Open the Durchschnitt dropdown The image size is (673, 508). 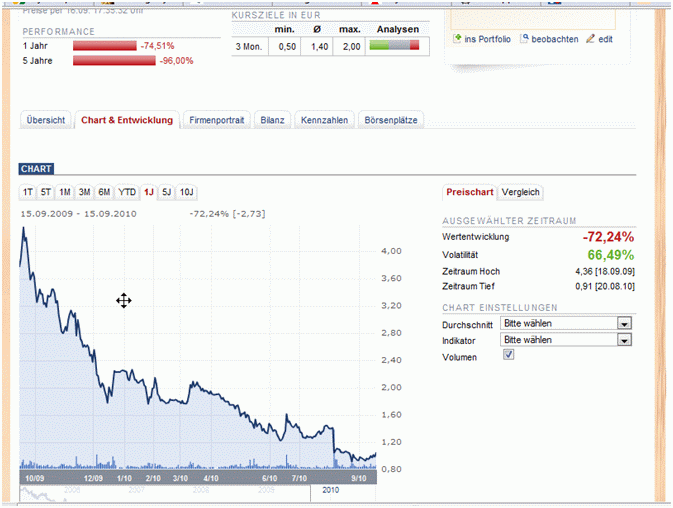click(624, 324)
